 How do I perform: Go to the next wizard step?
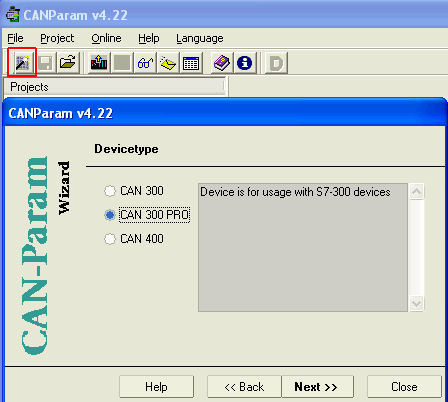317,387
